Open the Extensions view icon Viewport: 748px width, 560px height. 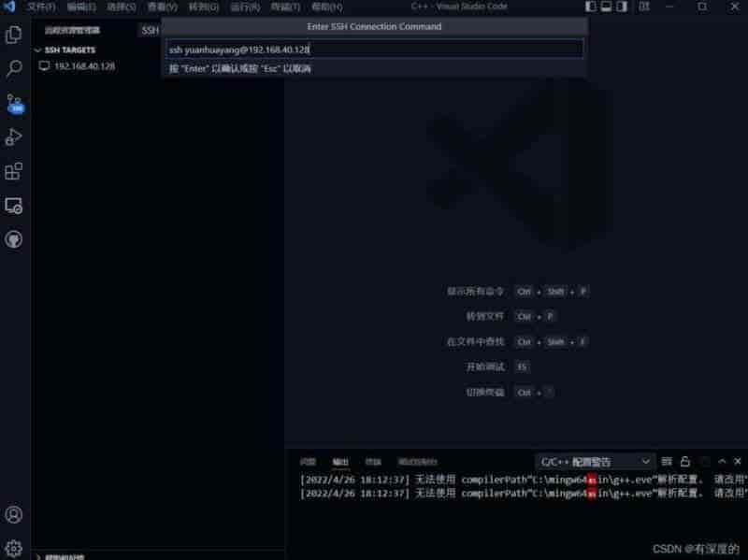pyautogui.click(x=14, y=171)
